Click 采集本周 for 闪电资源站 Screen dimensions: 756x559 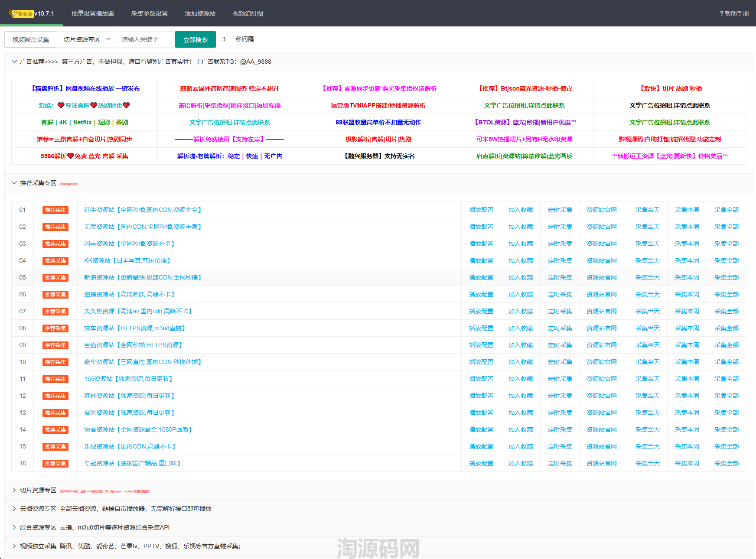[687, 244]
